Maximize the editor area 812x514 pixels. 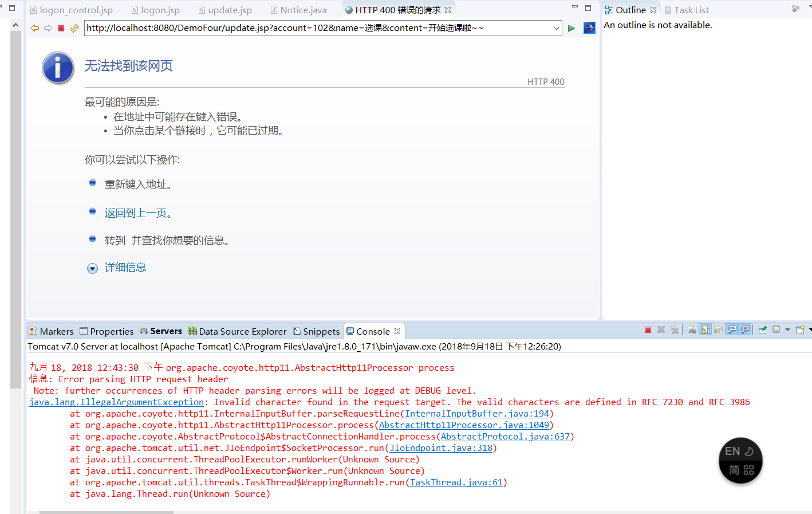588,7
